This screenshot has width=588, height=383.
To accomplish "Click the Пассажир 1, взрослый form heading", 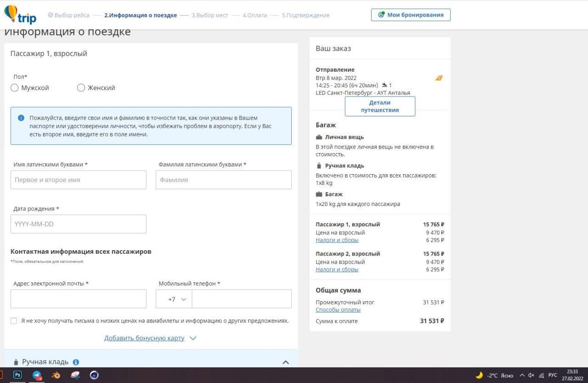I will click(49, 53).
